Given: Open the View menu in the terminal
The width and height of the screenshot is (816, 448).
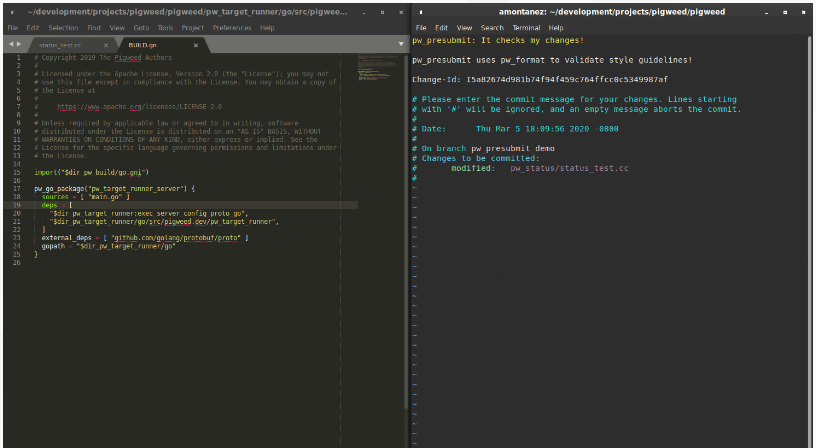Looking at the screenshot, I should pos(464,28).
